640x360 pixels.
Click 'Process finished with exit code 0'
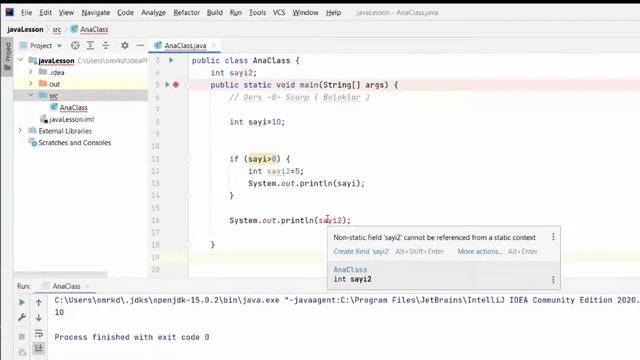pyautogui.click(x=132, y=337)
